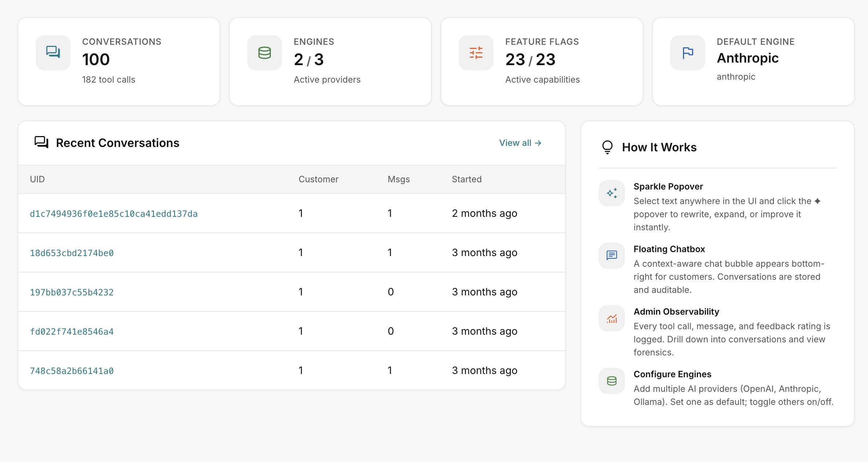Click the FEATURE FLAGS card label

[x=542, y=42]
